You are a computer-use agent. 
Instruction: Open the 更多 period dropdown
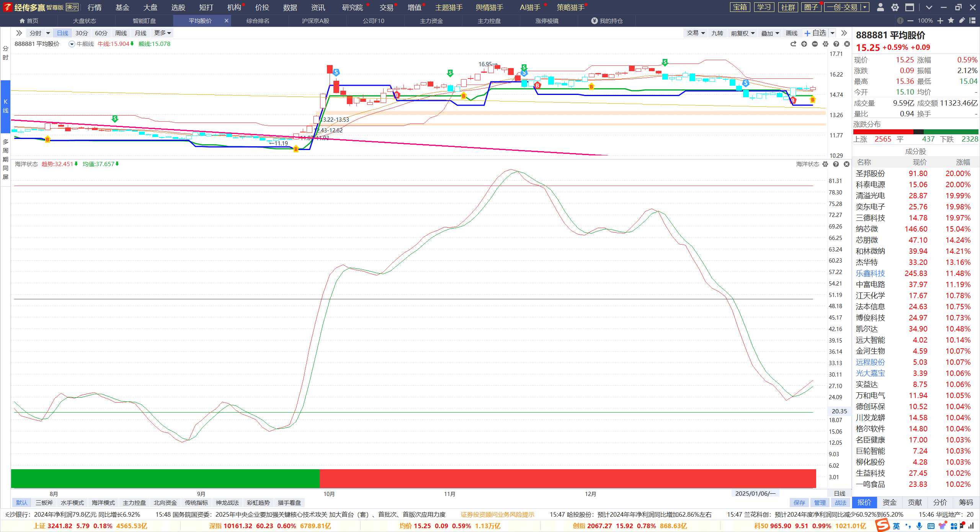point(162,33)
